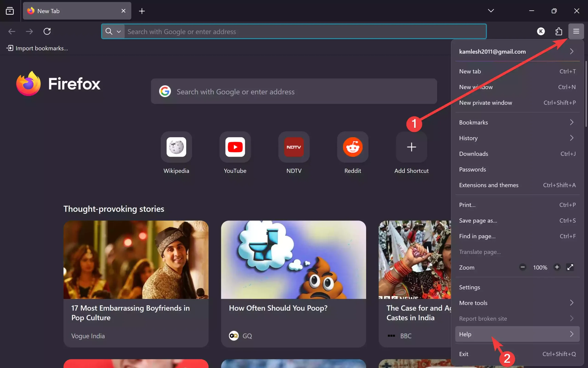This screenshot has width=588, height=368.
Task: Open the Wikipedia shortcut
Action: (176, 147)
